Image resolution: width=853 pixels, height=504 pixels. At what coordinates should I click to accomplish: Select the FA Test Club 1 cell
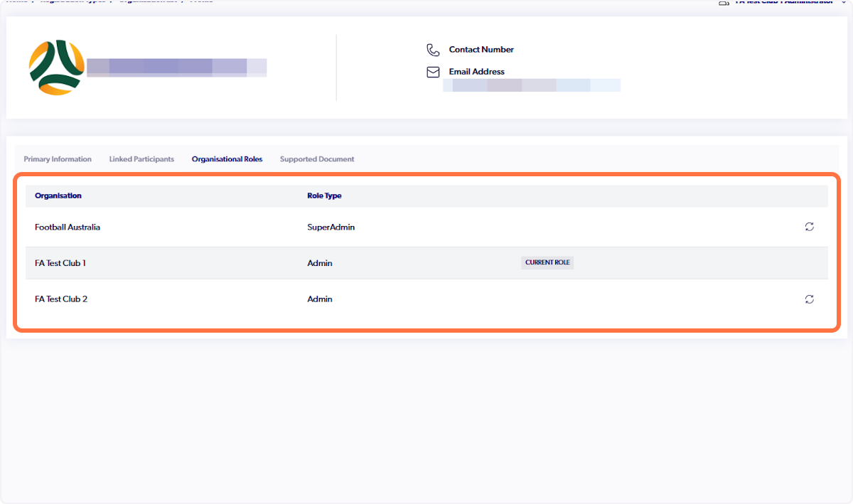(x=60, y=263)
